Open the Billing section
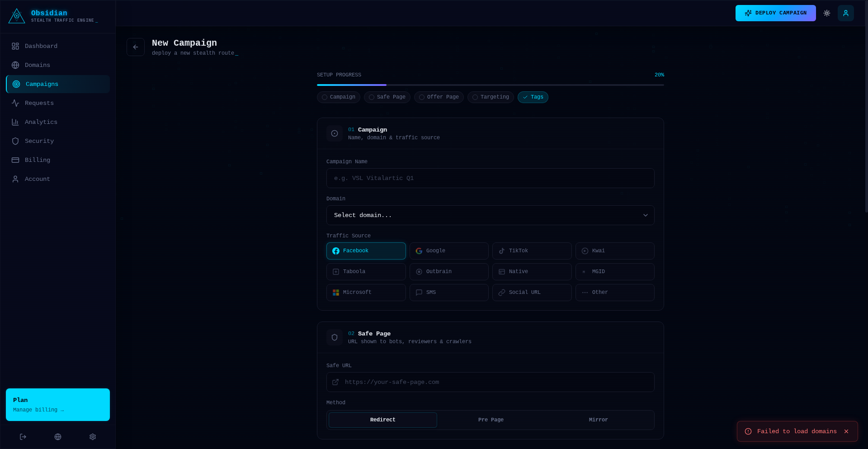868x449 pixels. pos(37,160)
